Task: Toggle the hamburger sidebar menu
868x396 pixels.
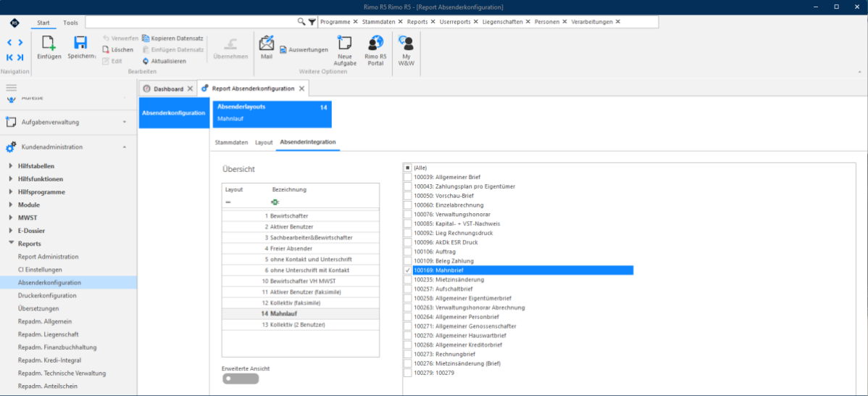Action: [x=11, y=88]
